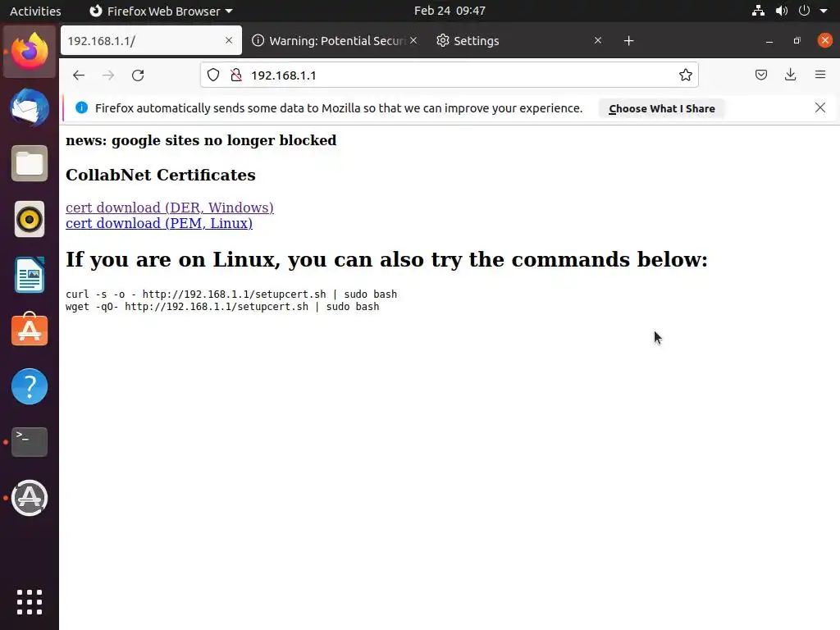This screenshot has height=630, width=840.
Task: Open the tracking protection shield icon
Action: [x=213, y=75]
